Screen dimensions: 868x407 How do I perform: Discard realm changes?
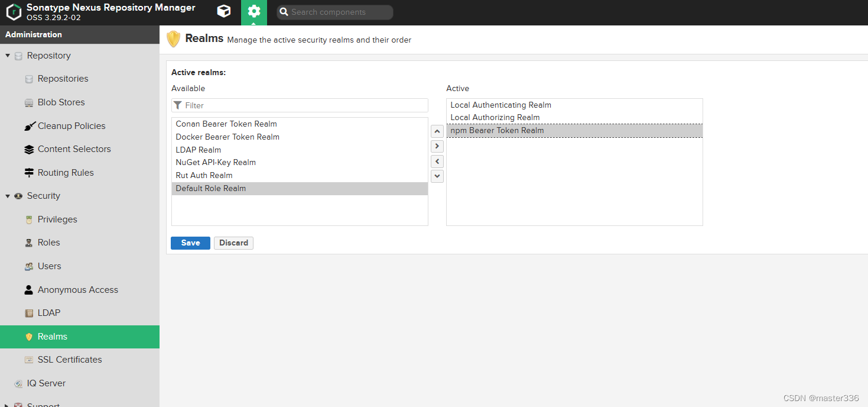[x=233, y=243]
